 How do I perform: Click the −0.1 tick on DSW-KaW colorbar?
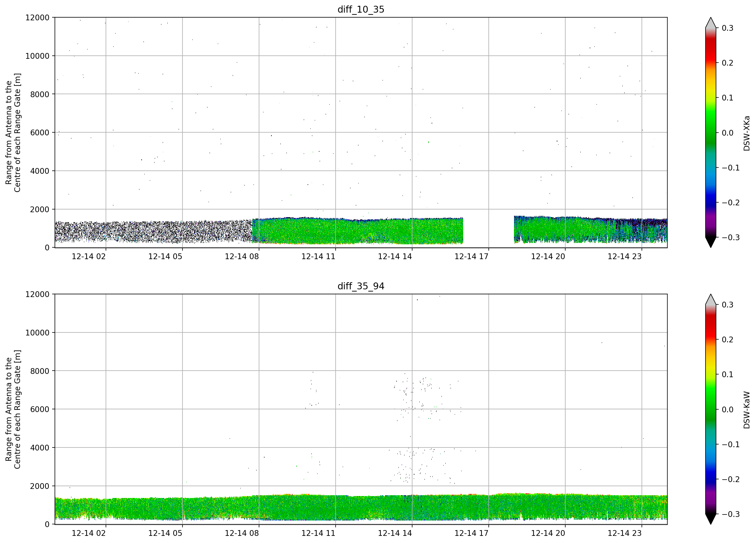(x=731, y=445)
